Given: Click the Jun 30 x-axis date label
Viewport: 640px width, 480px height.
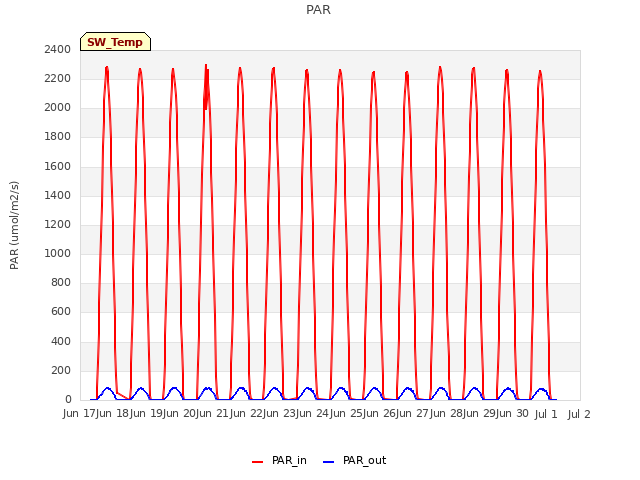Looking at the screenshot, I should [513, 414].
